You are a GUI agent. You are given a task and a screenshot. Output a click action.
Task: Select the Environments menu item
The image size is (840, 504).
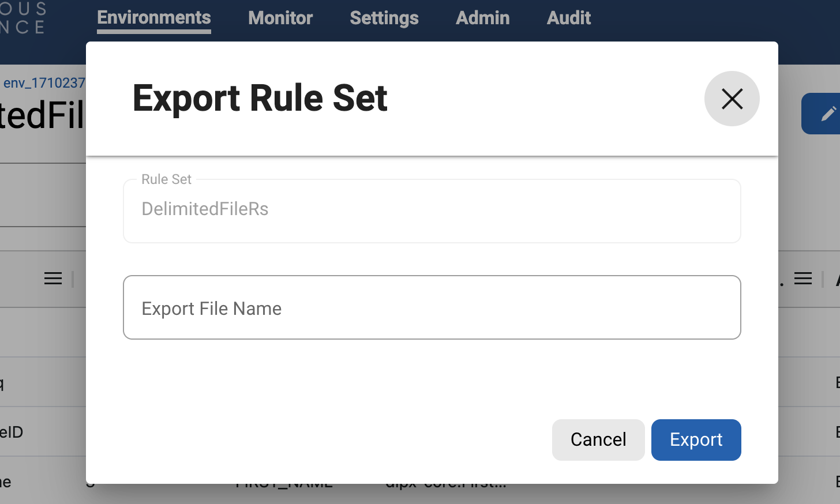click(x=153, y=18)
